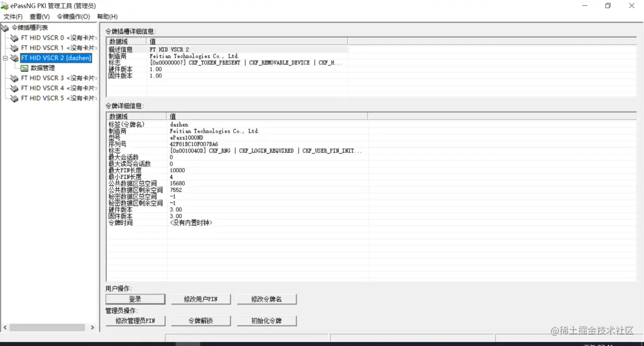Click the 公共数据区剩余空间 value 7552

(x=176, y=190)
